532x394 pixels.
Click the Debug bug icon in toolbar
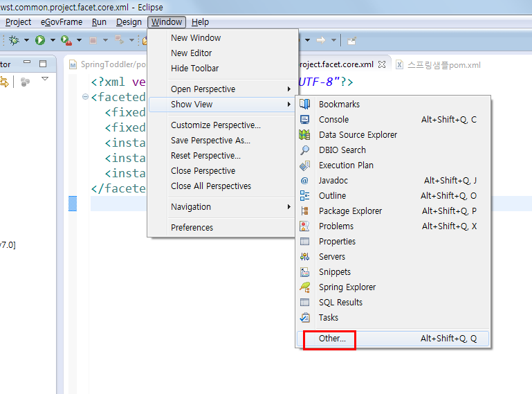[14, 40]
